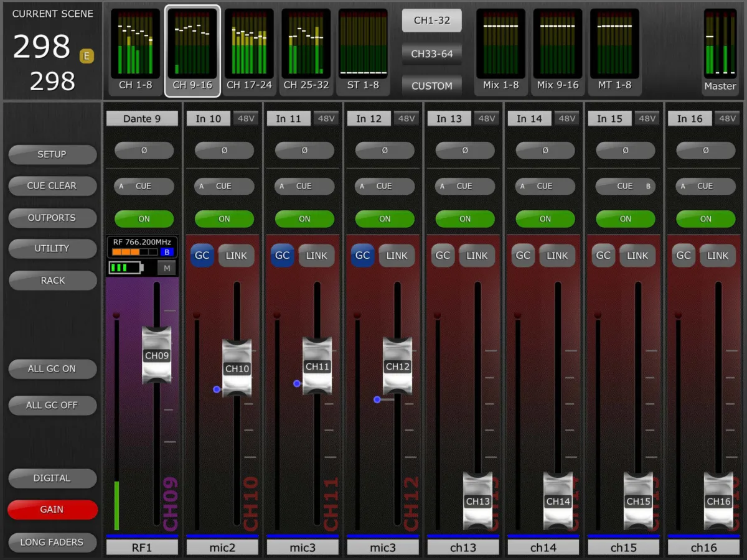Open the In 15 input patch
Viewport: 747px width, 560px height.
coord(610,118)
